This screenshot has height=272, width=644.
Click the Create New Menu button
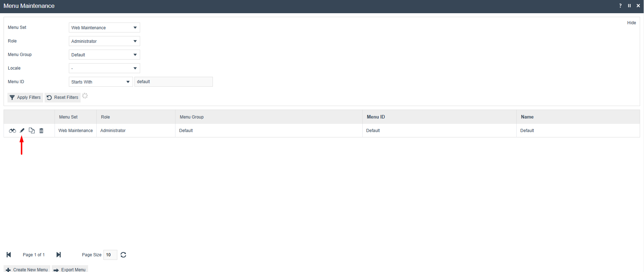click(27, 270)
